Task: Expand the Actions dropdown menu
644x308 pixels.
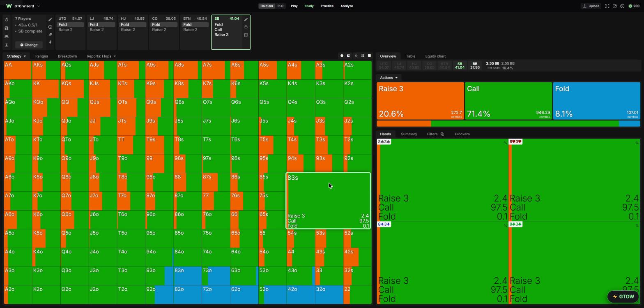Action: point(389,78)
